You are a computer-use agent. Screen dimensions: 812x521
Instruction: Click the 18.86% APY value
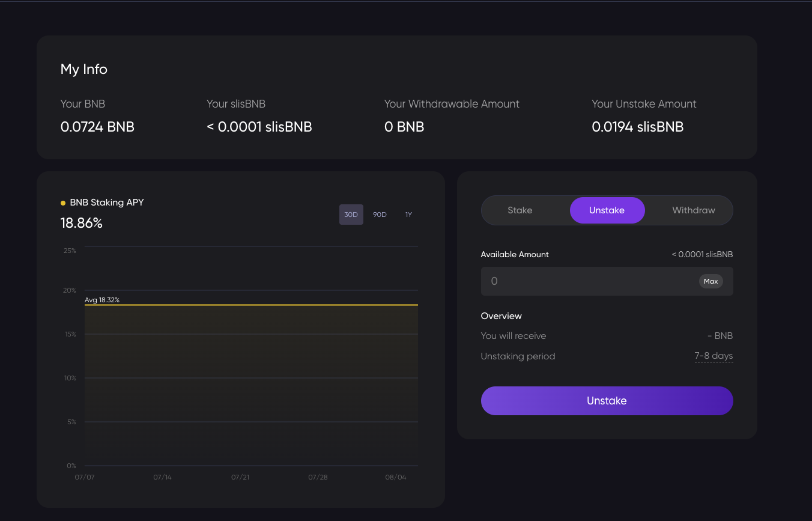point(82,224)
